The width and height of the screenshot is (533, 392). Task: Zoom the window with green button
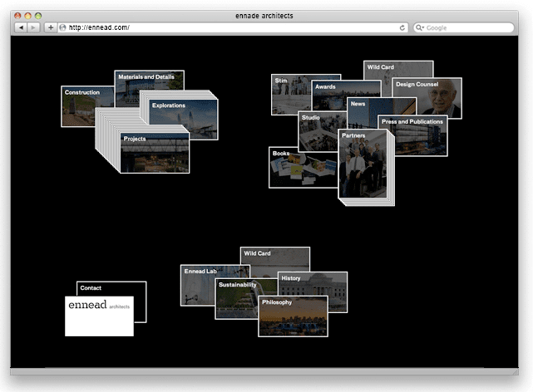(38, 16)
